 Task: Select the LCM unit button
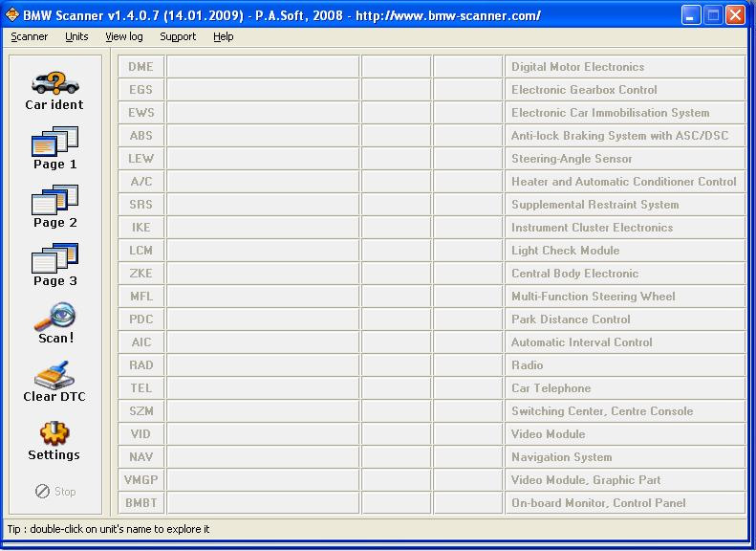140,251
